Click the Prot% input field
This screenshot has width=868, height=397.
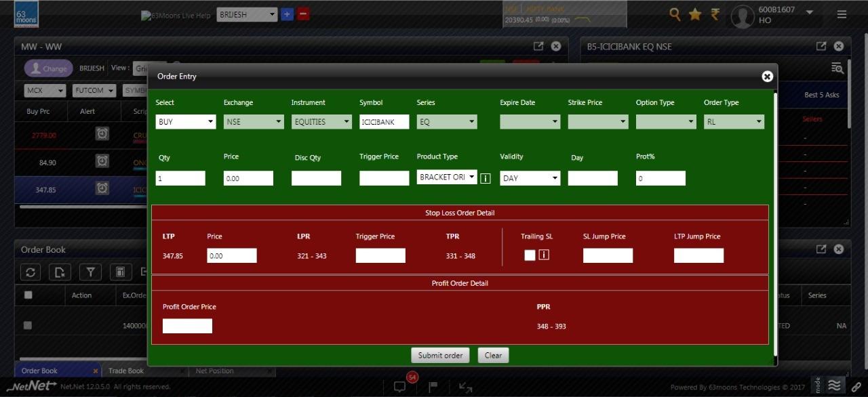point(660,178)
